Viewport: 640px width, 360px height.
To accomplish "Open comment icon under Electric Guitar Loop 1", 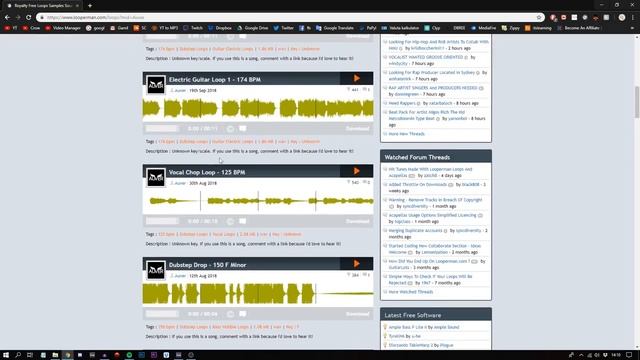I will point(242,129).
